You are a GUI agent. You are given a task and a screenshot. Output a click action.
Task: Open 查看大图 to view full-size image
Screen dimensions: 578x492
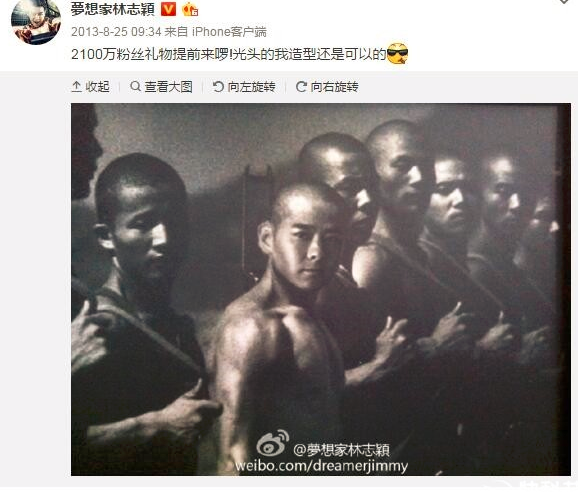pos(168,87)
